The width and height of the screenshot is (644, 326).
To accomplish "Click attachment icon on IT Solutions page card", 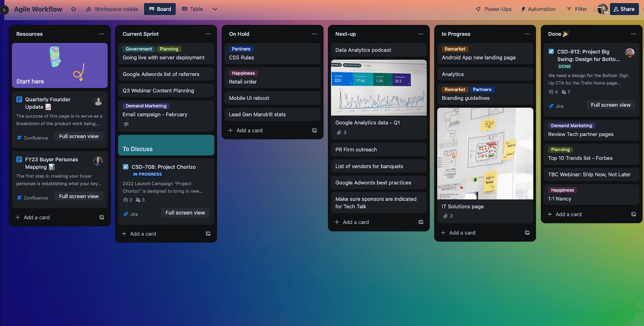I will tap(445, 216).
